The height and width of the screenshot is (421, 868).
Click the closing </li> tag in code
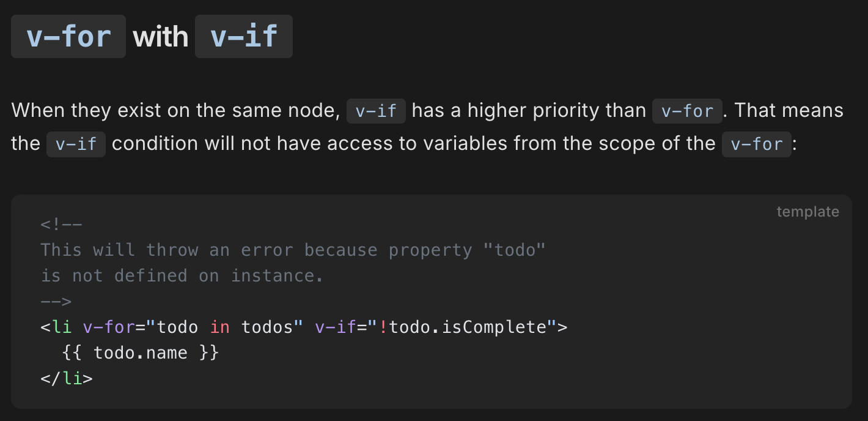67,379
